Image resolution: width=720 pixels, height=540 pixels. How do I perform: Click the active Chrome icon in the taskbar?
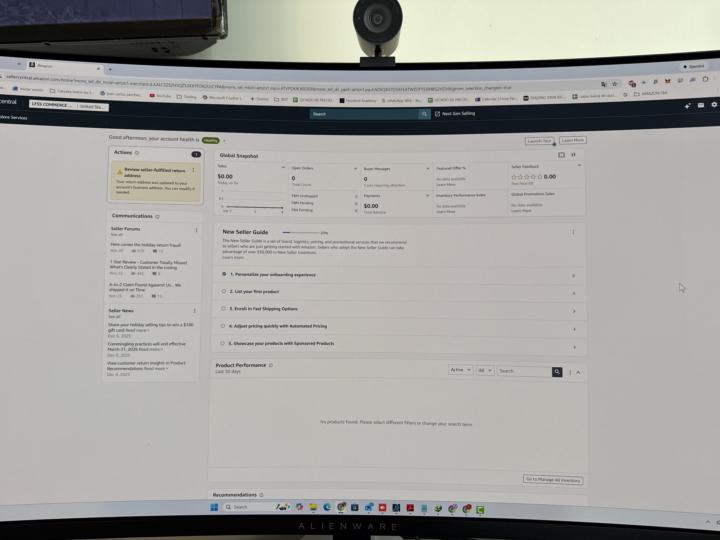point(341,507)
